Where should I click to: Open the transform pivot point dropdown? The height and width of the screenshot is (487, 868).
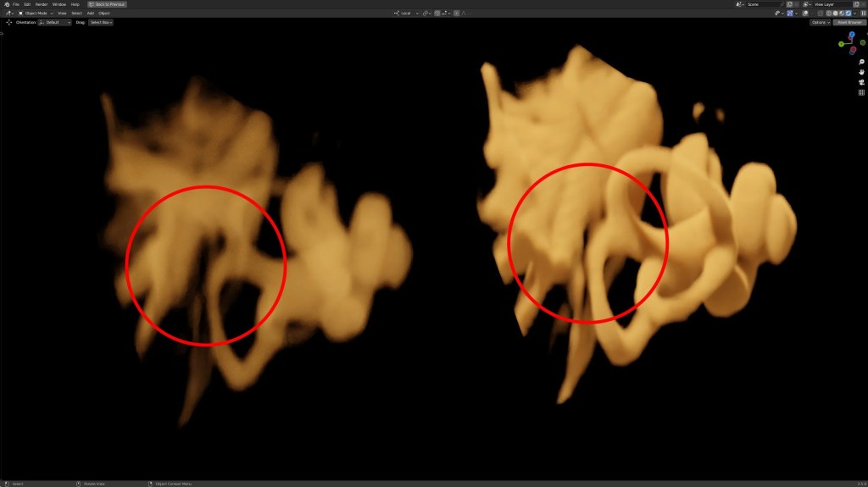[x=426, y=14]
